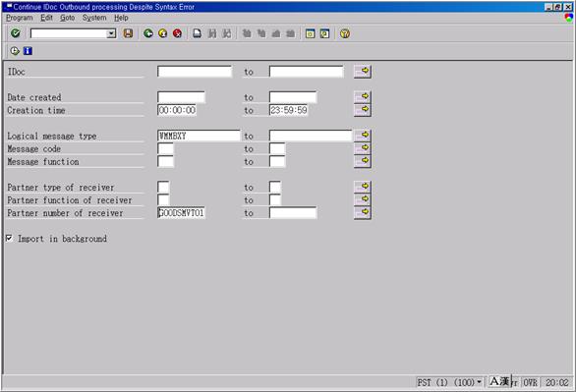Open multiple selection for Creation time
The width and height of the screenshot is (576, 392).
(363, 110)
